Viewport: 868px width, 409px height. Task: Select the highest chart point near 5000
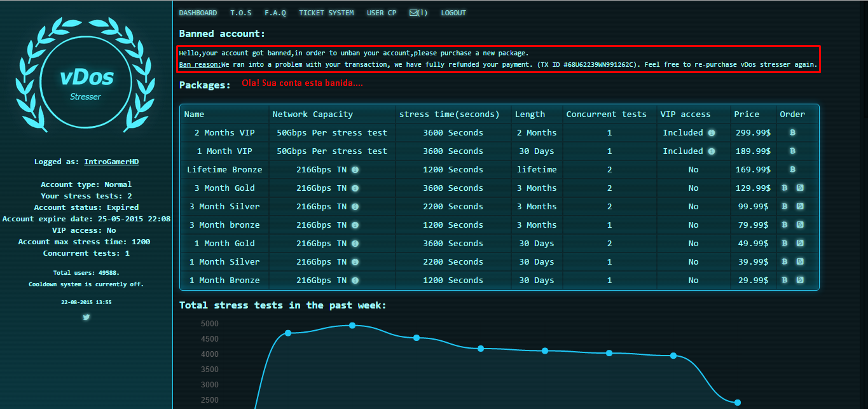pos(352,326)
